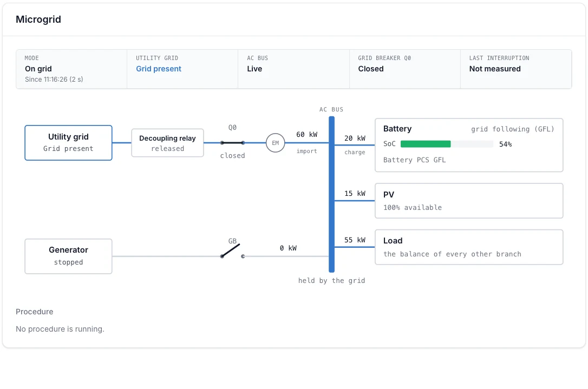
Task: Click the AC BUS label above the diagram bus
Action: point(331,109)
